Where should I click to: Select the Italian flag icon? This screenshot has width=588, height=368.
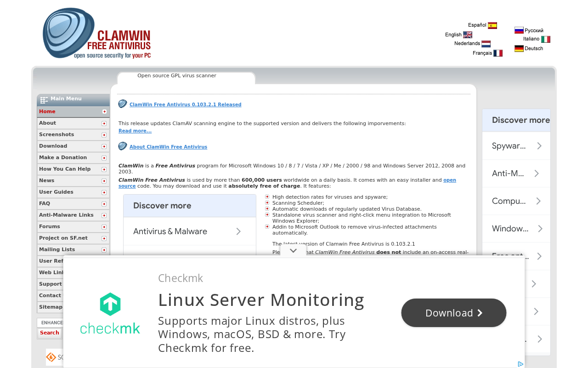(x=546, y=40)
